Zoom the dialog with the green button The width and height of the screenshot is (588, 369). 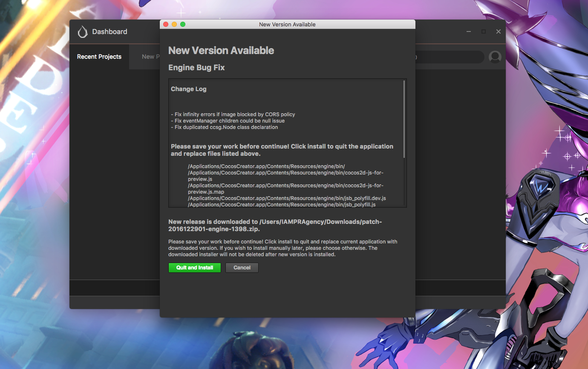(x=183, y=24)
